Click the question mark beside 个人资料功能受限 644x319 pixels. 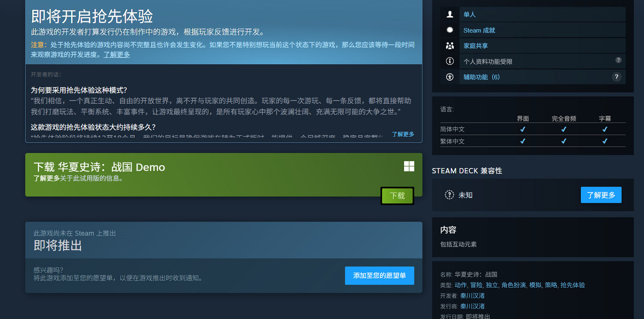pyautogui.click(x=618, y=60)
